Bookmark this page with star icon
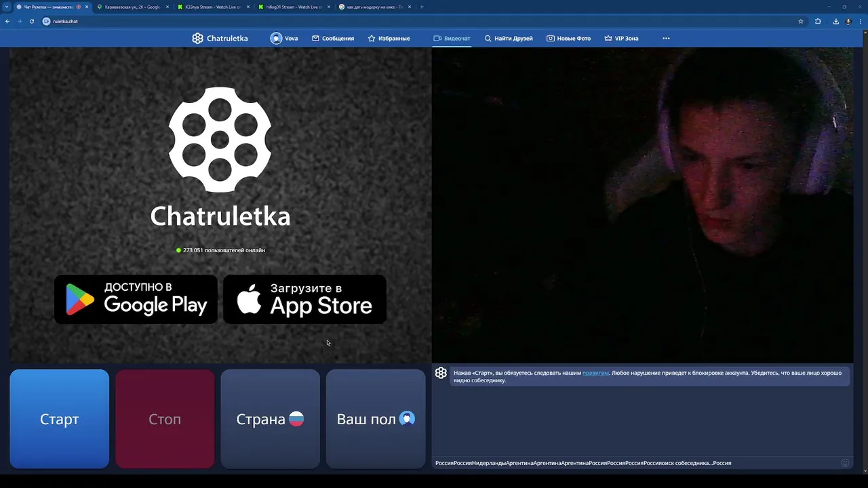868x488 pixels. [x=801, y=21]
